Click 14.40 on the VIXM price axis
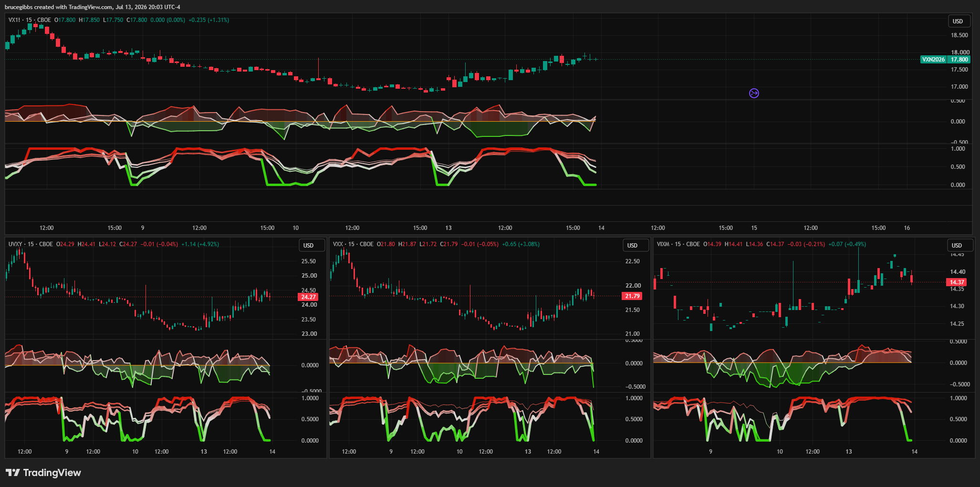The image size is (980, 487). pos(957,272)
